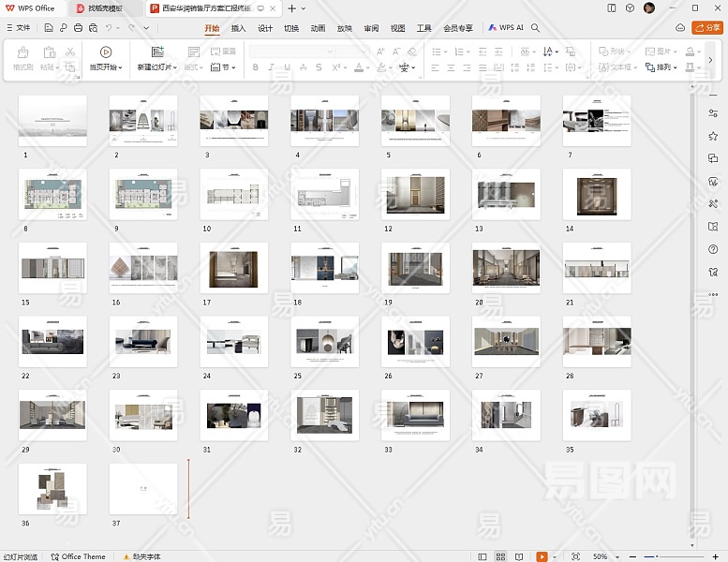Select slide thumbnail number 12
This screenshot has height=562, width=728.
pyautogui.click(x=415, y=194)
